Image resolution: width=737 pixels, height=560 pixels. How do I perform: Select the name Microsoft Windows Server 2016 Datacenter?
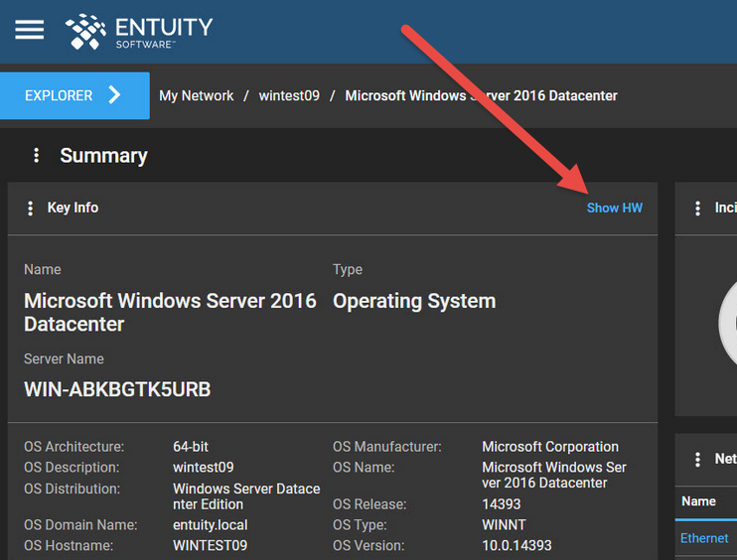(x=170, y=313)
